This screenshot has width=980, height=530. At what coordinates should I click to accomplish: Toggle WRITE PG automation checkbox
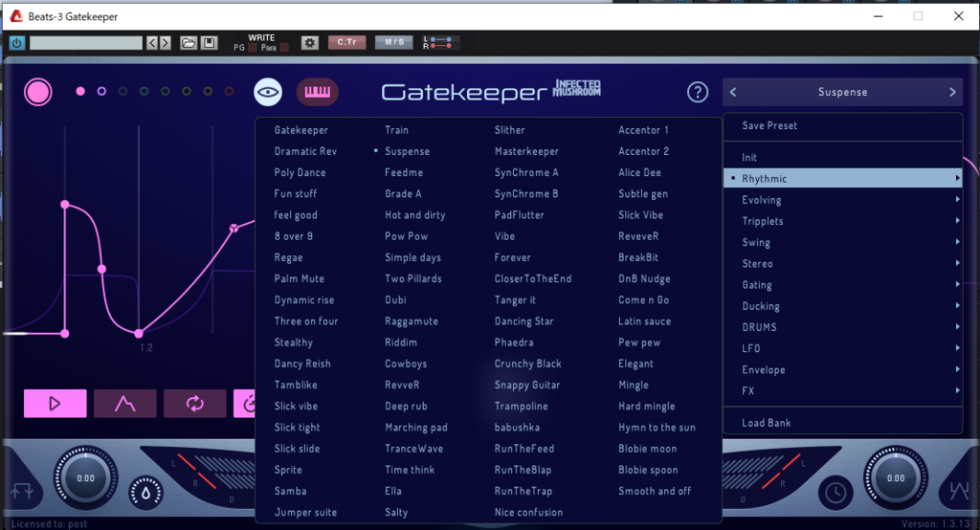[x=253, y=48]
